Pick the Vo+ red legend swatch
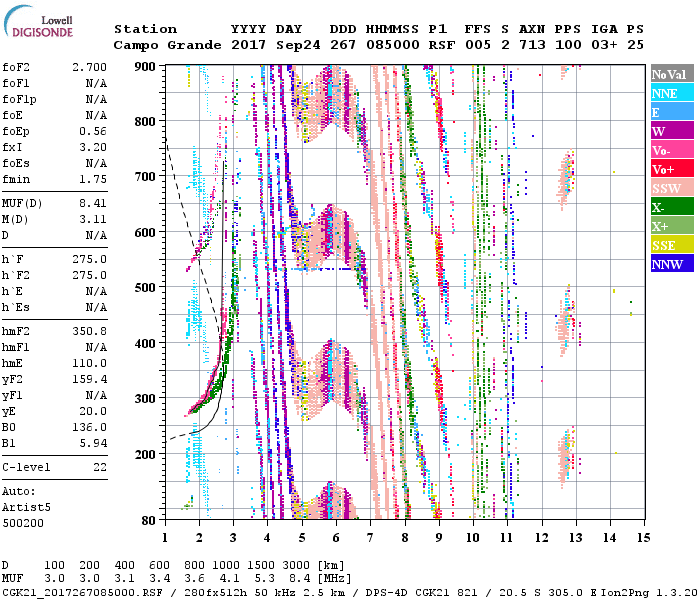 coord(670,170)
